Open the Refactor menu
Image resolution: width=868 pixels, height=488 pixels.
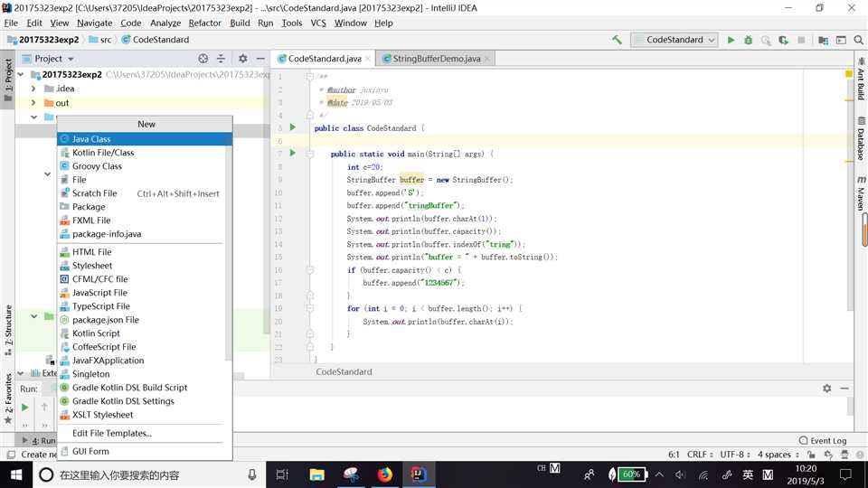pyautogui.click(x=205, y=23)
